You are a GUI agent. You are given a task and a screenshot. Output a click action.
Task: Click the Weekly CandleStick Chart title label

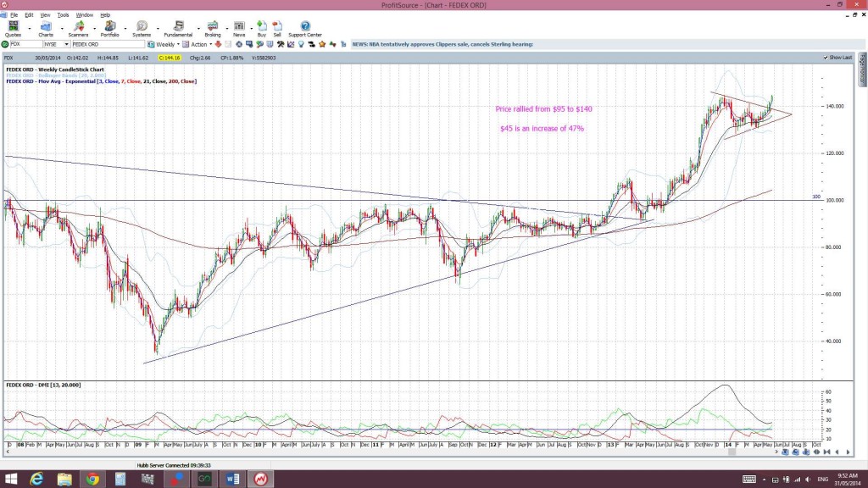(55, 69)
